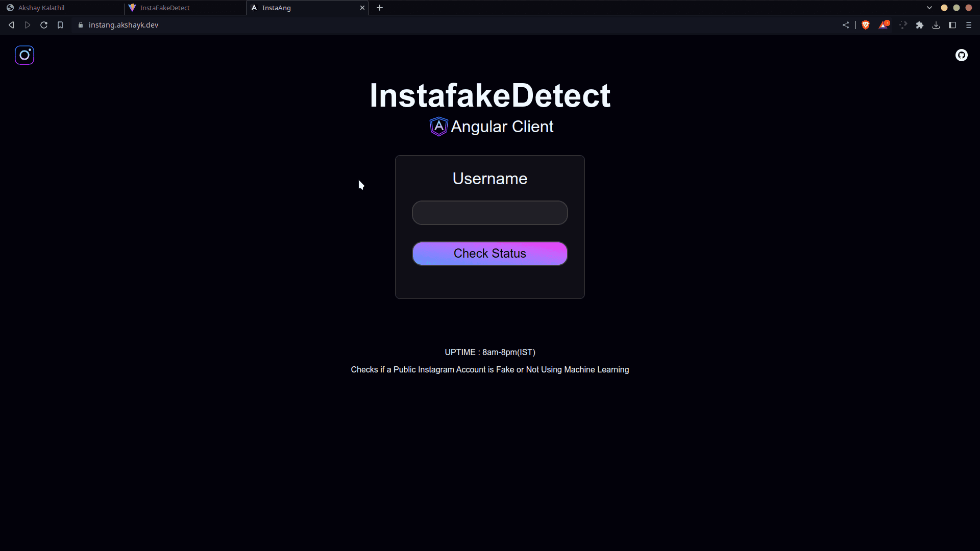Click the Instagram logo icon
This screenshot has width=980, height=551.
(24, 55)
